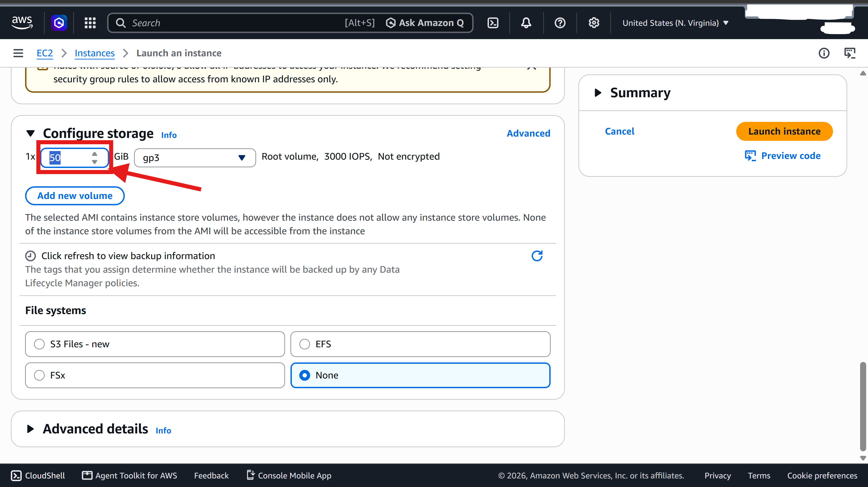Click the 'File systems' heading
Screen dimensions: 868x487
tap(56, 310)
